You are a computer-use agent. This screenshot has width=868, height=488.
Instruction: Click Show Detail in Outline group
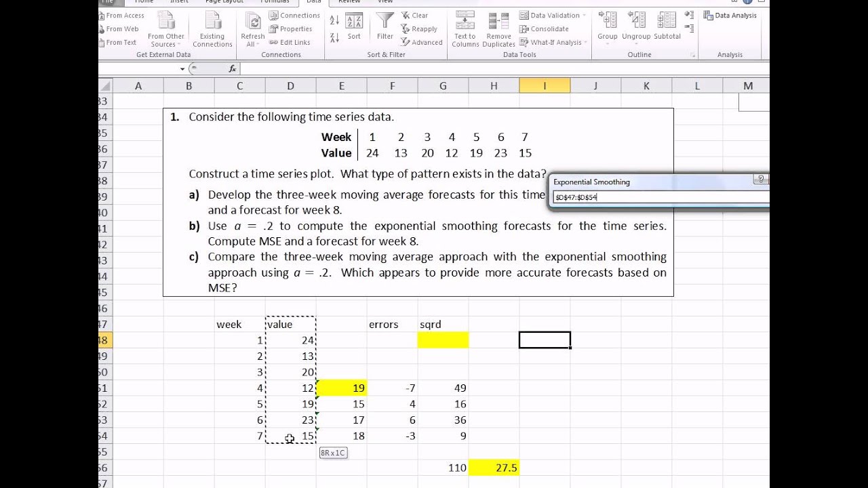point(690,14)
